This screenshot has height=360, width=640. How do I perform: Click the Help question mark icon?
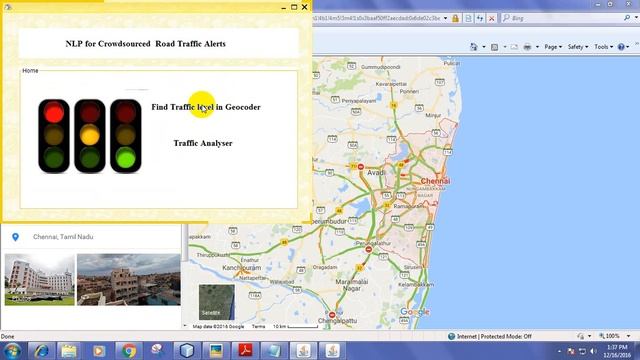[621, 47]
